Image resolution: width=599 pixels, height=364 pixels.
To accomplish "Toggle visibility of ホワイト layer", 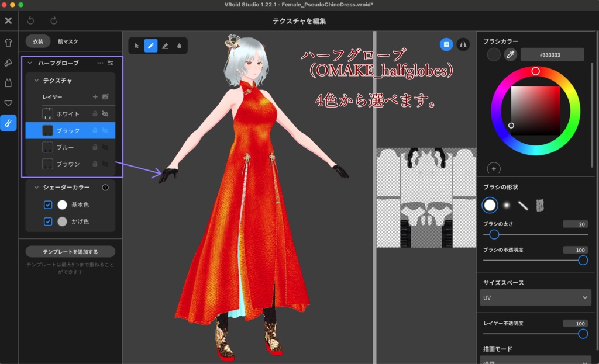I will (105, 114).
